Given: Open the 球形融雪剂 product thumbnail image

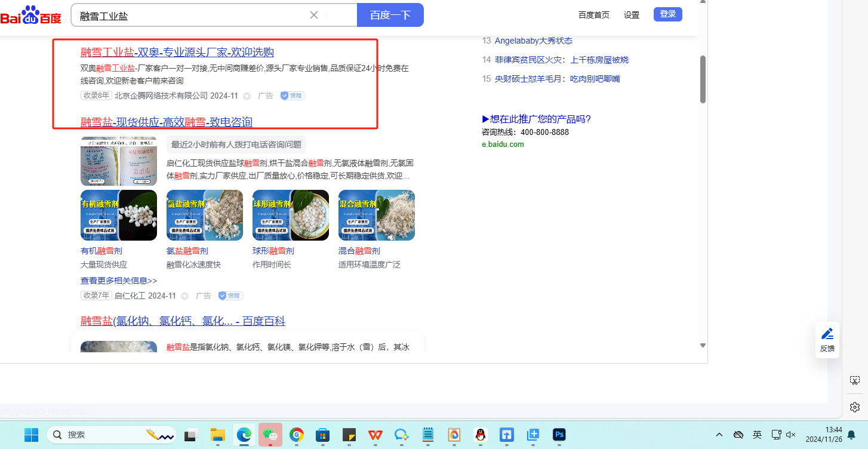Looking at the screenshot, I should click(x=291, y=216).
